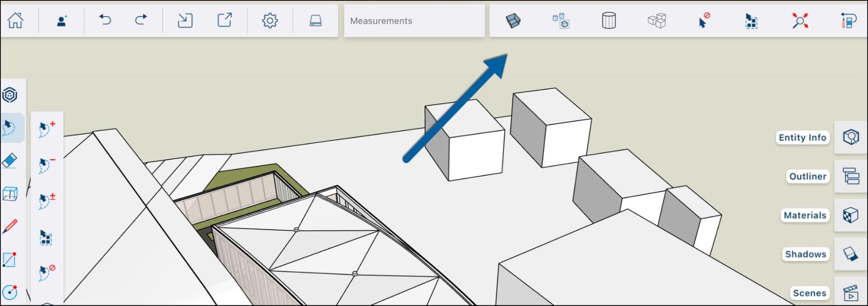Screen dimensions: 868x306
Task: Open the Scenes panel
Action: point(850,293)
